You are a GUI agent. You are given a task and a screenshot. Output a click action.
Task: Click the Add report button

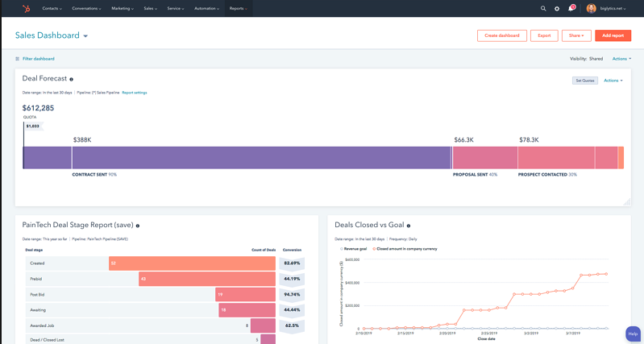(613, 35)
